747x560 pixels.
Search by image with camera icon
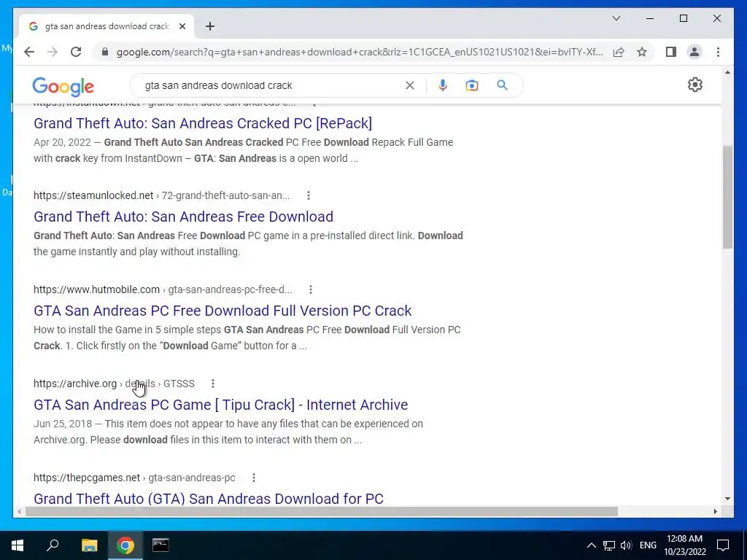click(472, 85)
